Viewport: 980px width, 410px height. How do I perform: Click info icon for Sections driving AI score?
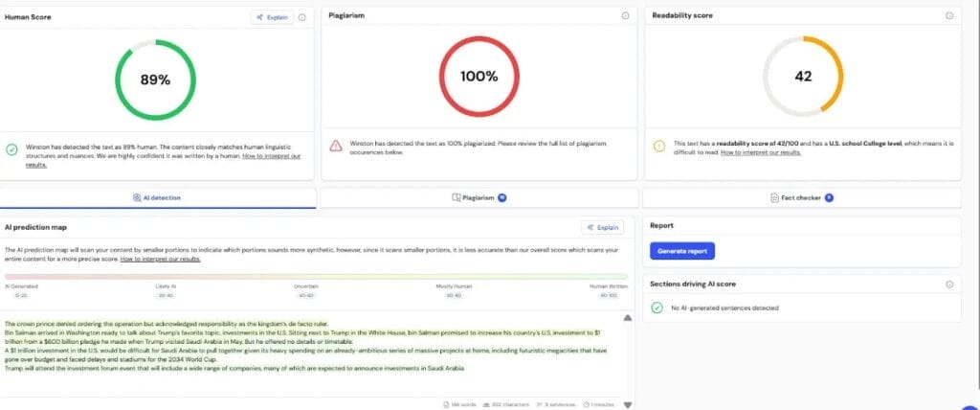[948, 285]
